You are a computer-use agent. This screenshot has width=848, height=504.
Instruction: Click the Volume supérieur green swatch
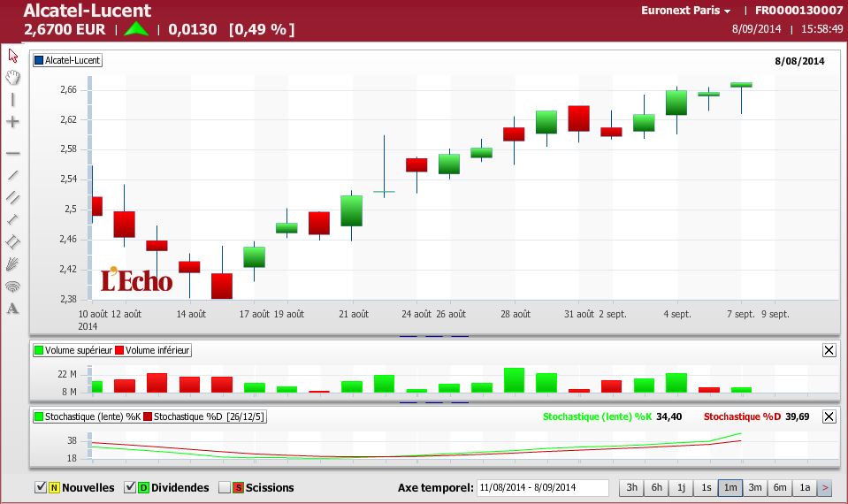coord(38,350)
